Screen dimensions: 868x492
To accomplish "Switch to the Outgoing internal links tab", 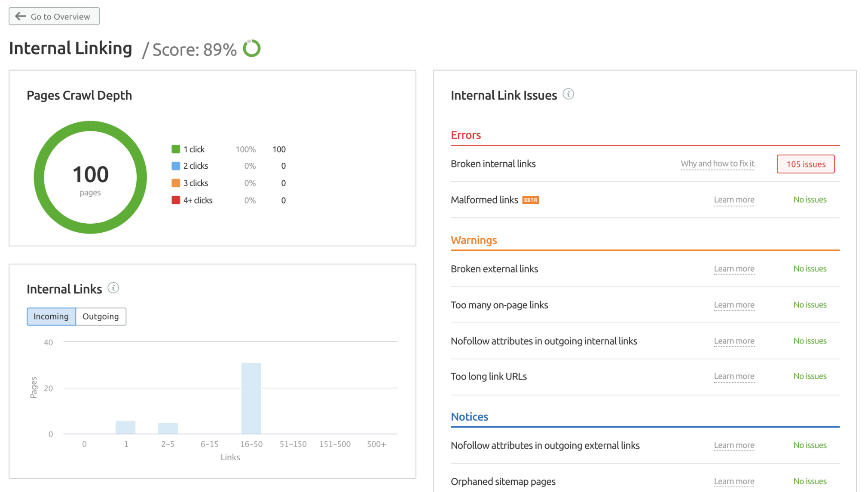I will (x=101, y=316).
